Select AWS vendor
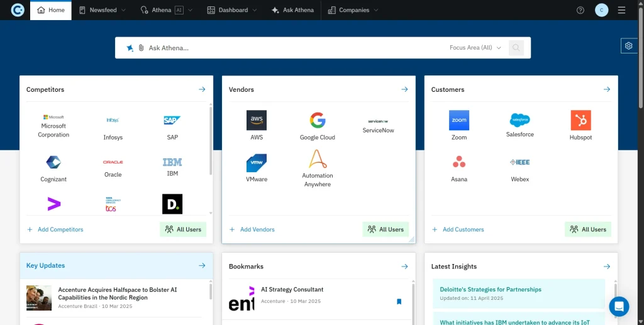 (257, 126)
